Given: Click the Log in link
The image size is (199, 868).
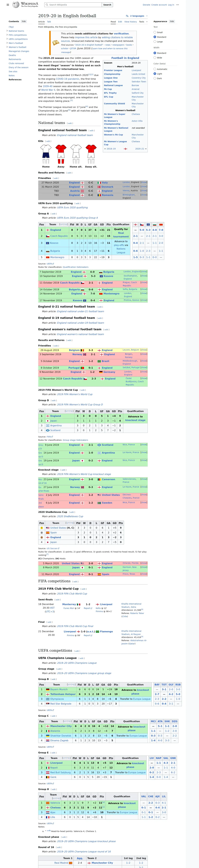Looking at the screenshot, I should pyautogui.click(x=171, y=5).
